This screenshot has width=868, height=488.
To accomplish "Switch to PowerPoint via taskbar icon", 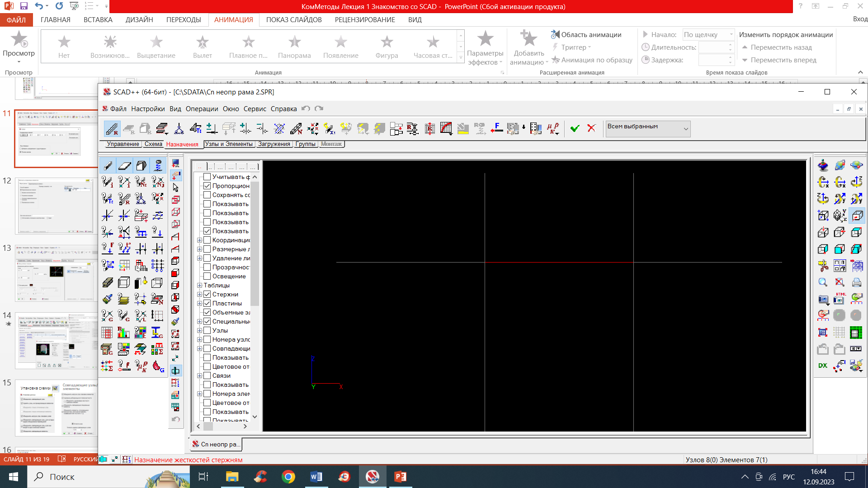I will (x=401, y=477).
